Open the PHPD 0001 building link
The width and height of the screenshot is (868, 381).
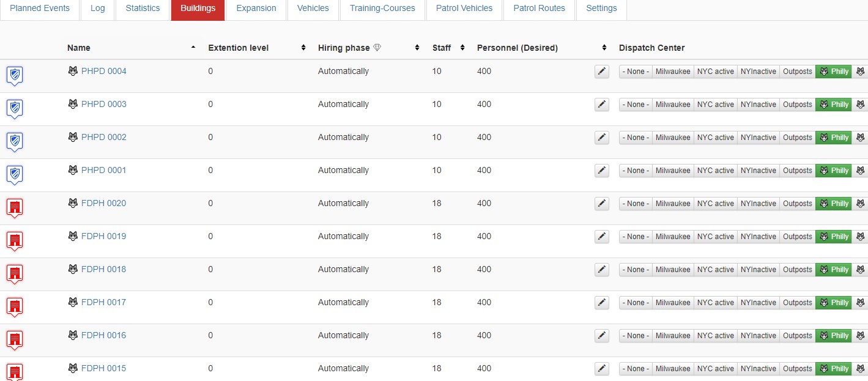[104, 170]
